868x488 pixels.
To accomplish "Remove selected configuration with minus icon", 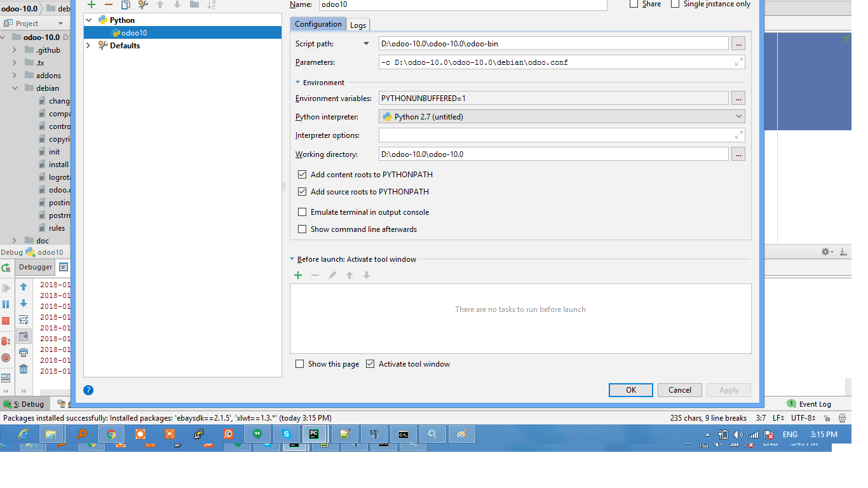I will (x=109, y=4).
